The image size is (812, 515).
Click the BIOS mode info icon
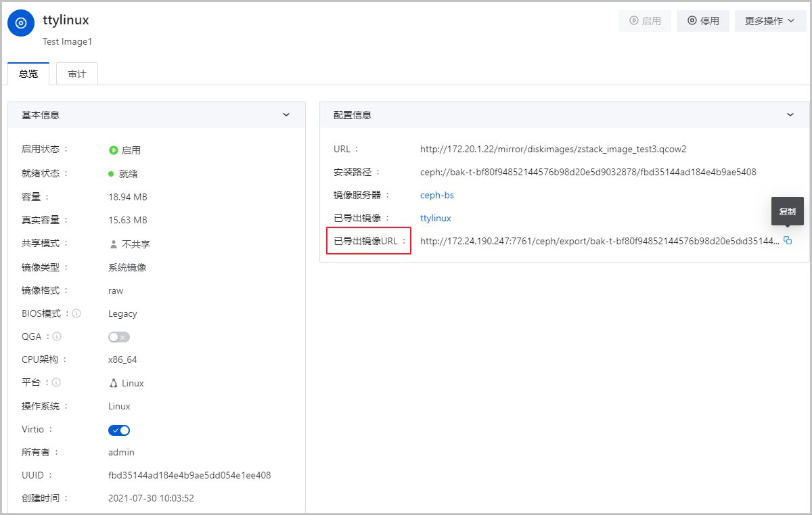76,313
